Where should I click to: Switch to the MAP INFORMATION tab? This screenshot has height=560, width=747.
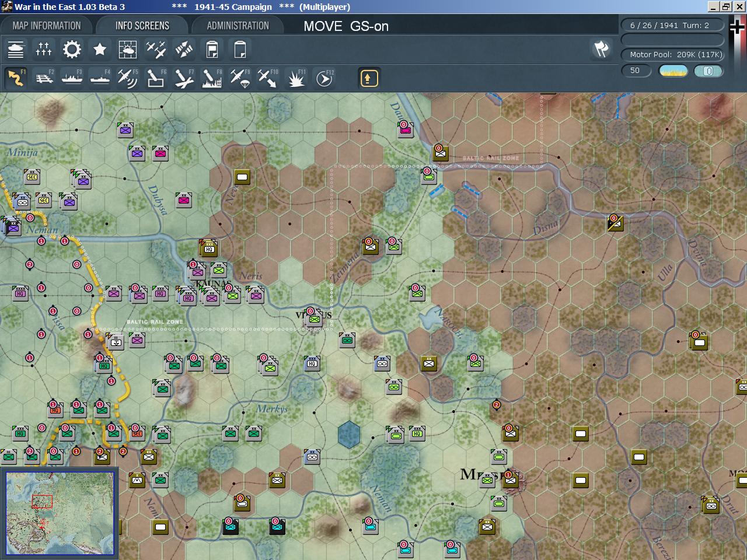(47, 26)
